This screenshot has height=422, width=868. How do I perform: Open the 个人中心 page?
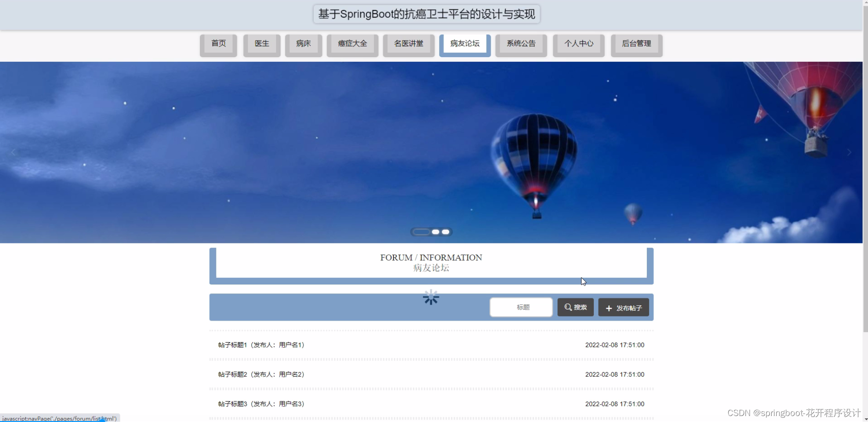coord(579,44)
